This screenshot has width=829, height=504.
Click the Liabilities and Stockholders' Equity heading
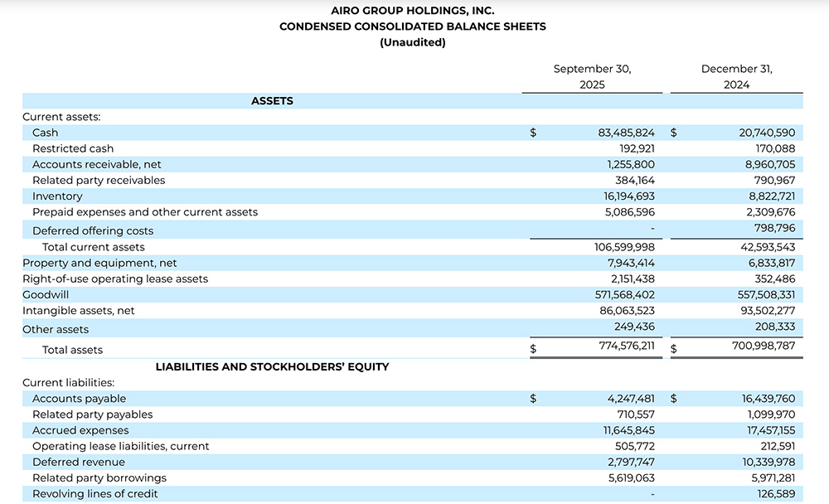click(x=272, y=366)
